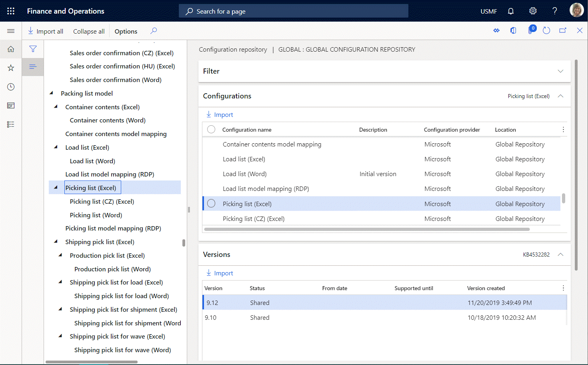Toggle the tree list view icon
This screenshot has width=588, height=365.
33,66
